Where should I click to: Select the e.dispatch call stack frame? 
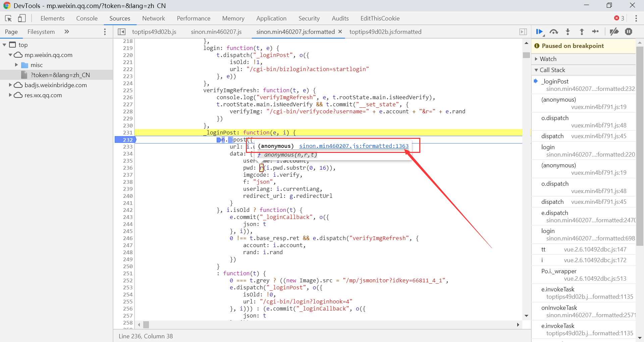(584, 217)
